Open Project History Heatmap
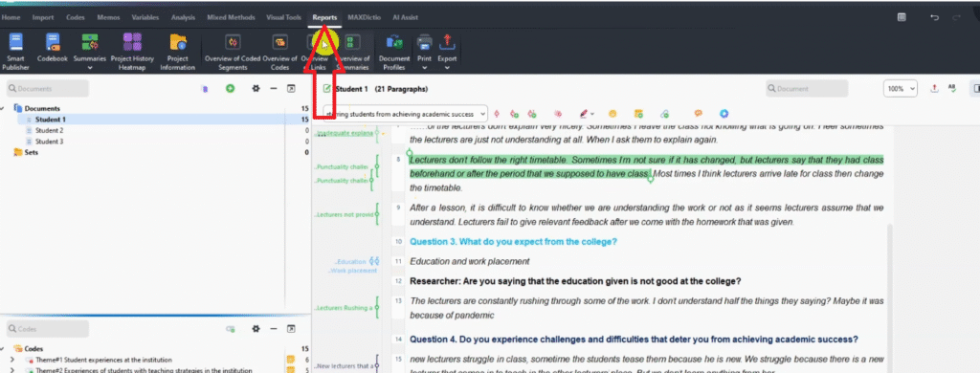980x373 pixels. tap(132, 52)
